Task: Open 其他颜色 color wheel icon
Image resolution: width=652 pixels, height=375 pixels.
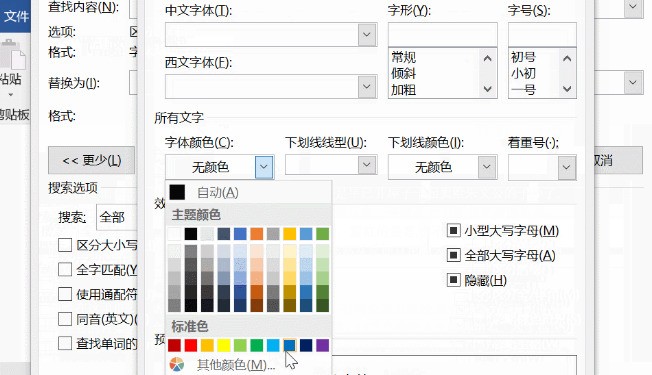Action: 177,365
